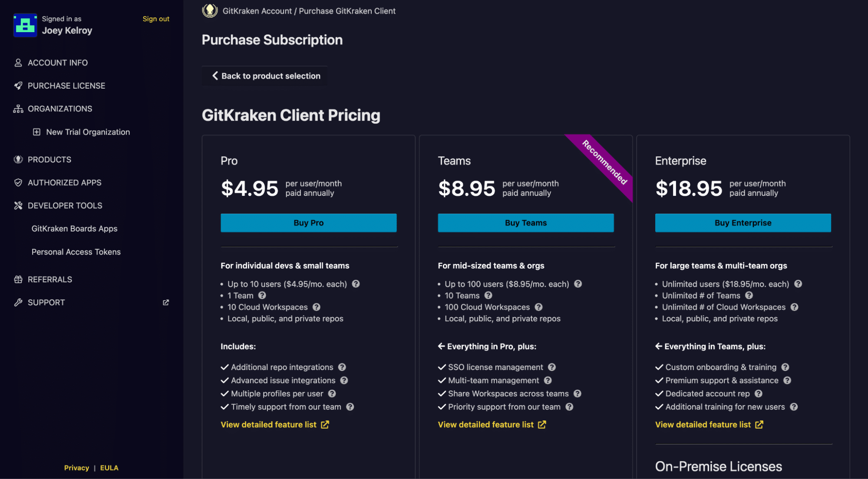
Task: Show info for Additional repo integrations
Action: click(x=342, y=367)
